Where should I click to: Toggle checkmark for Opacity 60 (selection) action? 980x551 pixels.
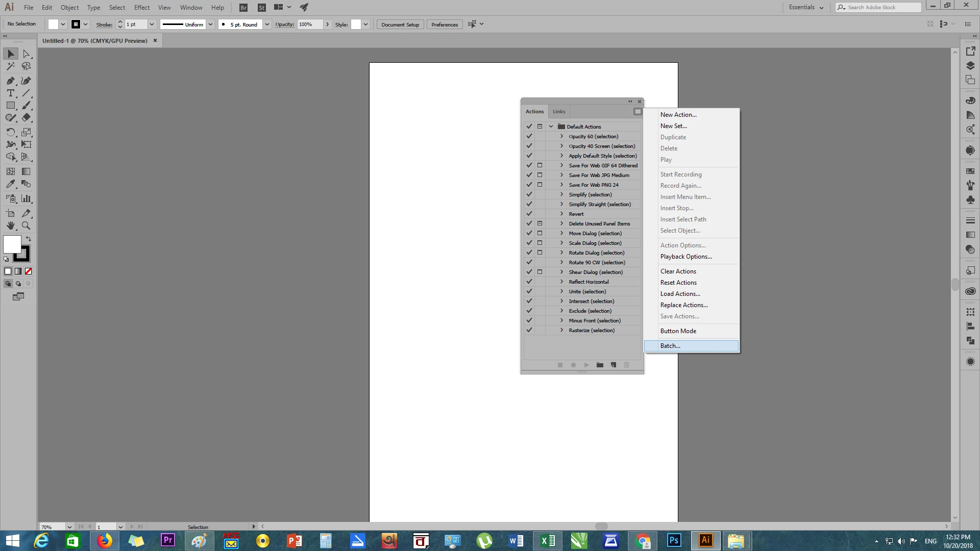point(529,136)
